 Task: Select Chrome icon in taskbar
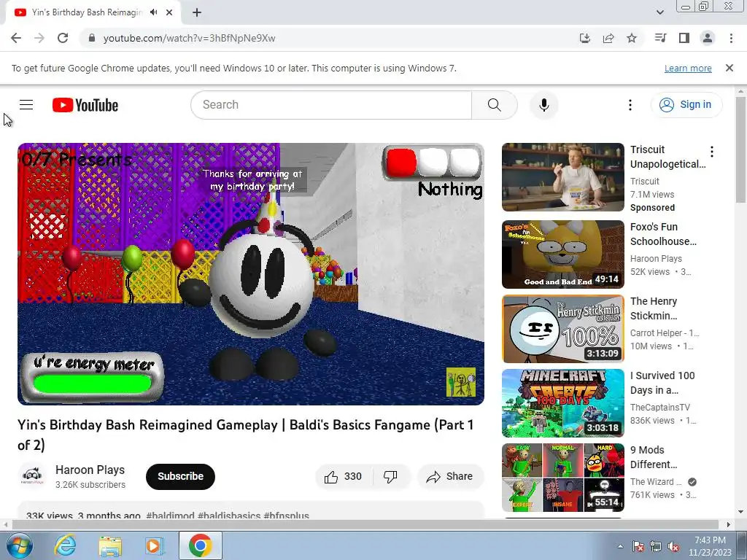point(200,545)
